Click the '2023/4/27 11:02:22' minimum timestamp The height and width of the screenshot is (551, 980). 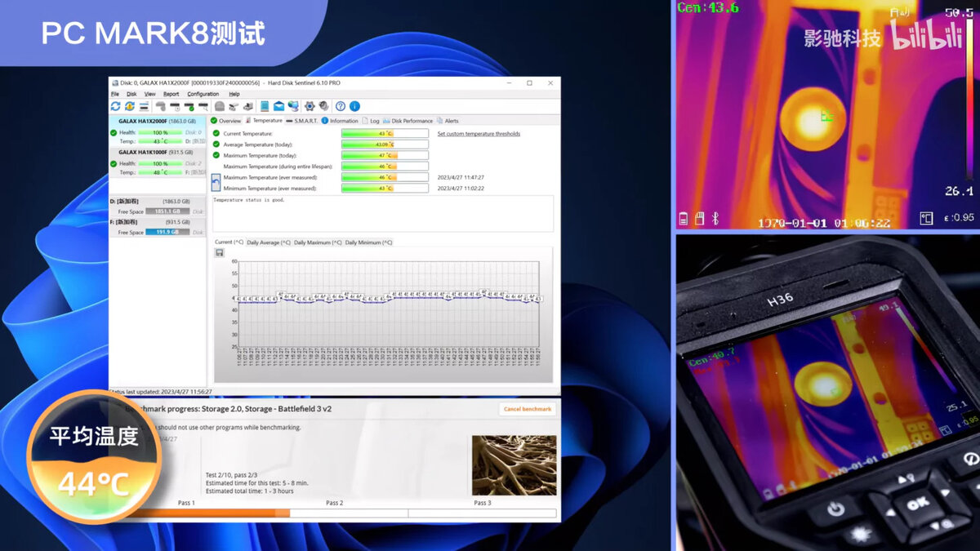coord(461,189)
